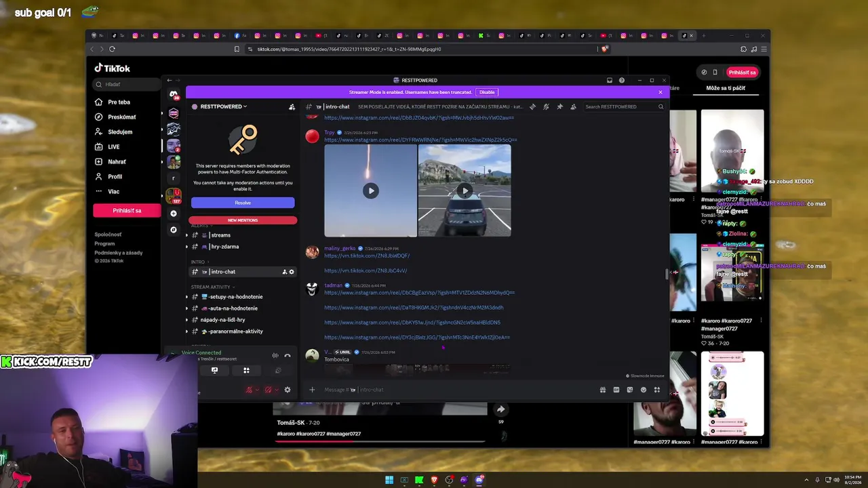Open Preskúmať in TikTok sidebar
The width and height of the screenshot is (868, 488).
[x=115, y=117]
